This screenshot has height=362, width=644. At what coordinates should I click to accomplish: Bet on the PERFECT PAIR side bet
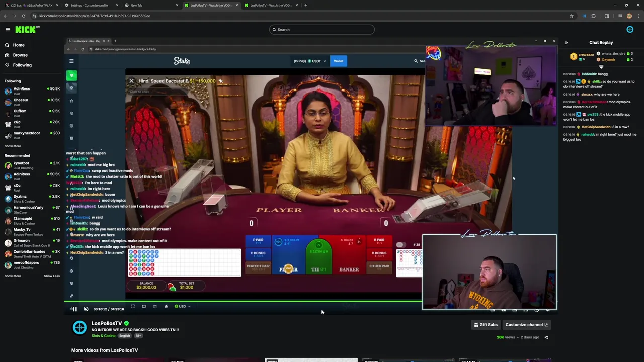258,267
